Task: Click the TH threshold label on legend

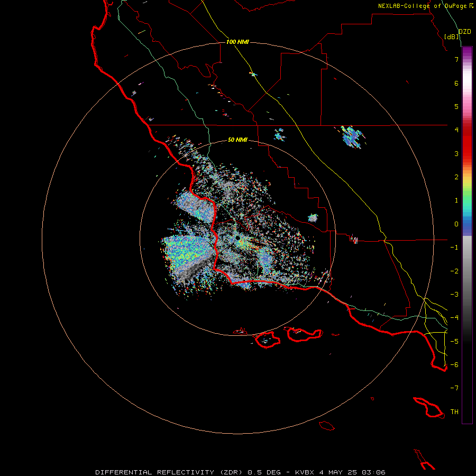Action: tap(454, 412)
